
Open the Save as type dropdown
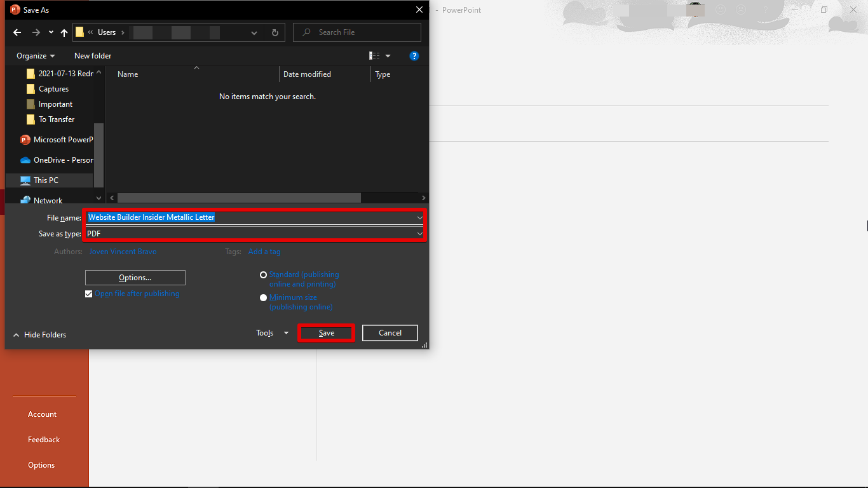pos(419,234)
